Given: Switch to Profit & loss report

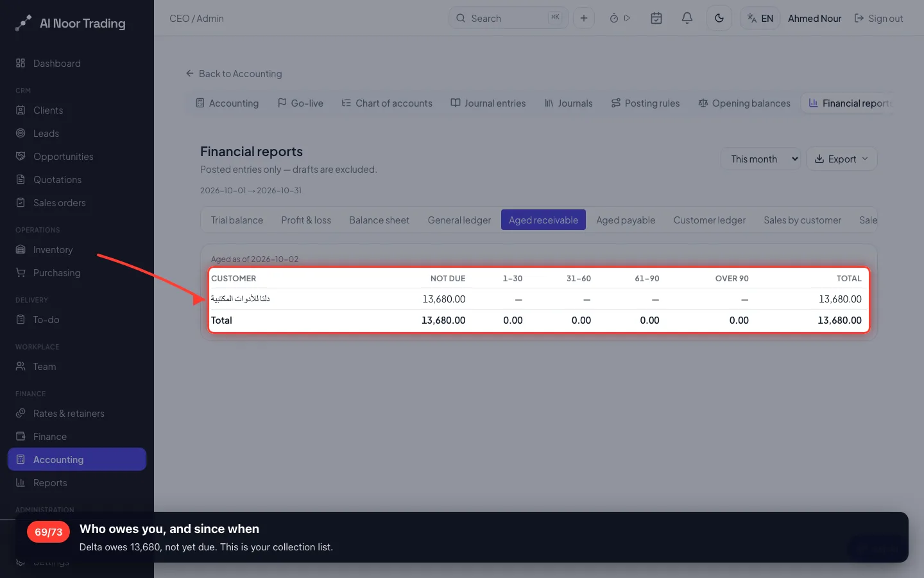Looking at the screenshot, I should tap(306, 220).
